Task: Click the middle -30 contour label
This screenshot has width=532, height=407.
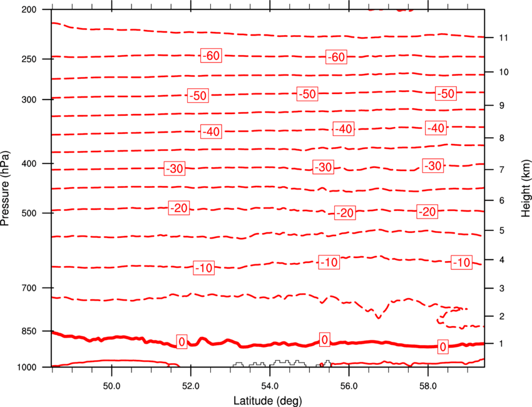Action: coord(324,167)
